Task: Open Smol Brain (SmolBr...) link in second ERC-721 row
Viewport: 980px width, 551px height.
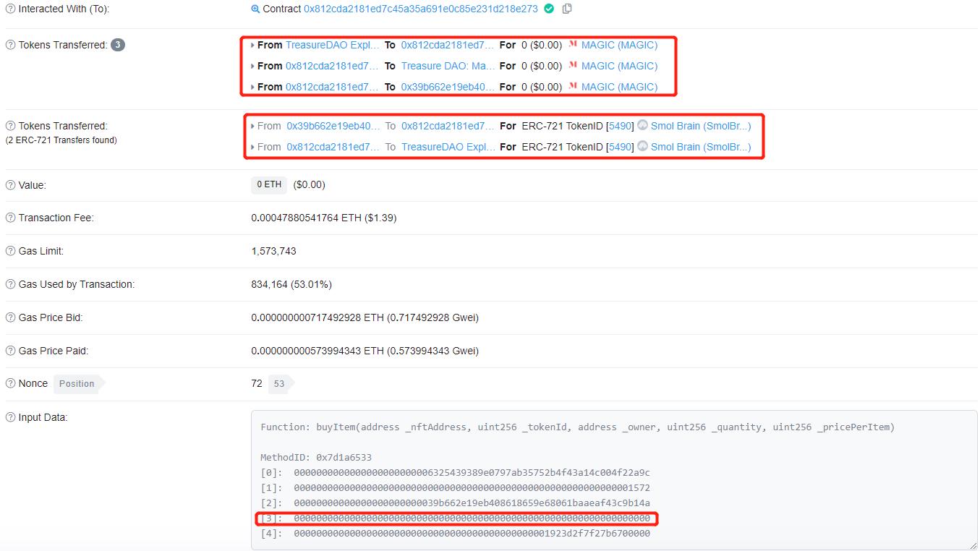Action: point(701,147)
